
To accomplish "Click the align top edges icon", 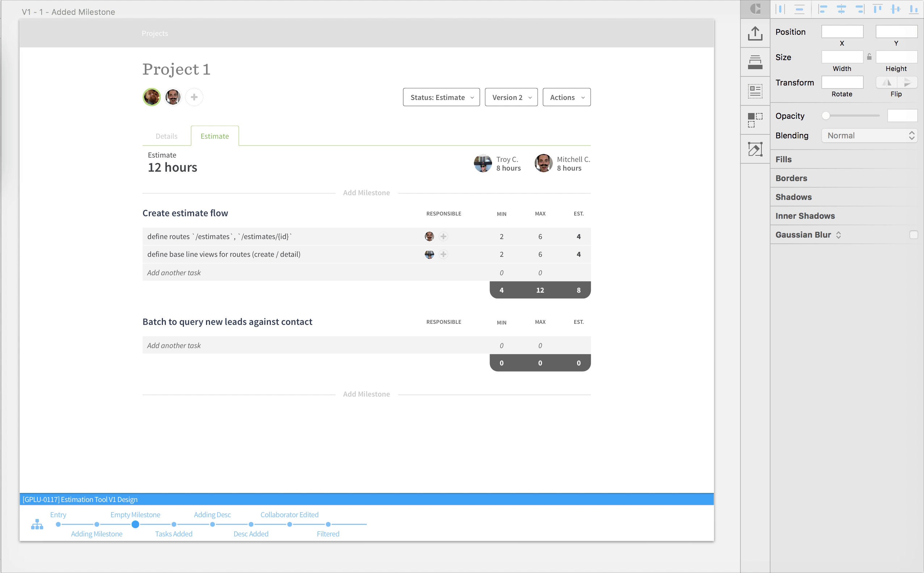I will click(x=877, y=9).
